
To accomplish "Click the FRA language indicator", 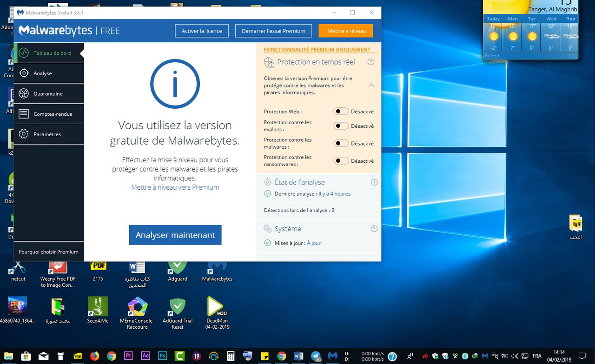I will coord(537,356).
